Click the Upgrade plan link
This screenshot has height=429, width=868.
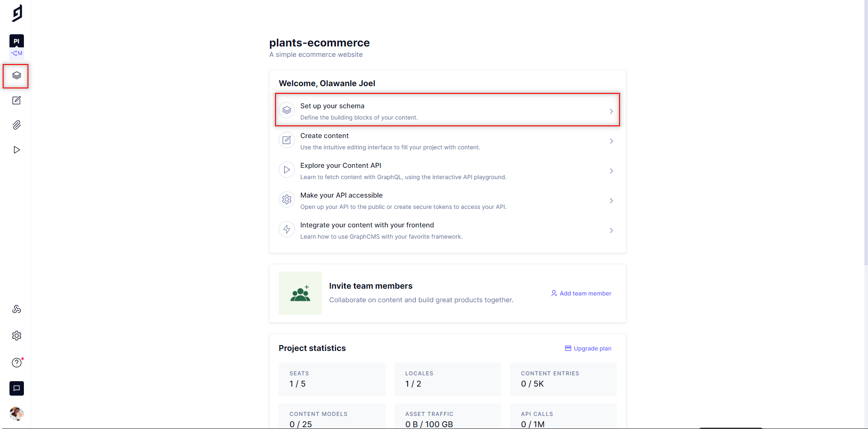[588, 348]
